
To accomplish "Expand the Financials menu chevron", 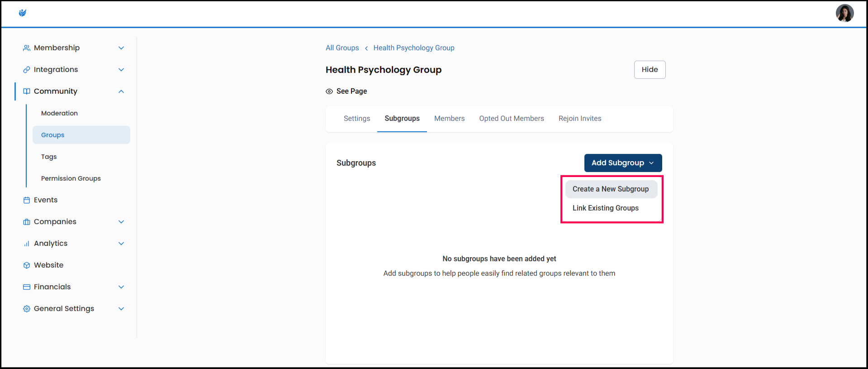I will tap(121, 287).
